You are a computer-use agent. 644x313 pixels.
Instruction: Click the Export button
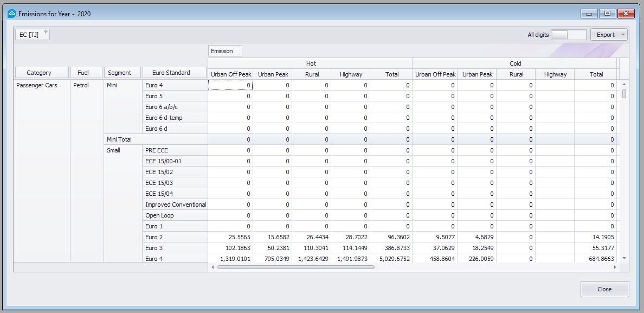[x=607, y=34]
